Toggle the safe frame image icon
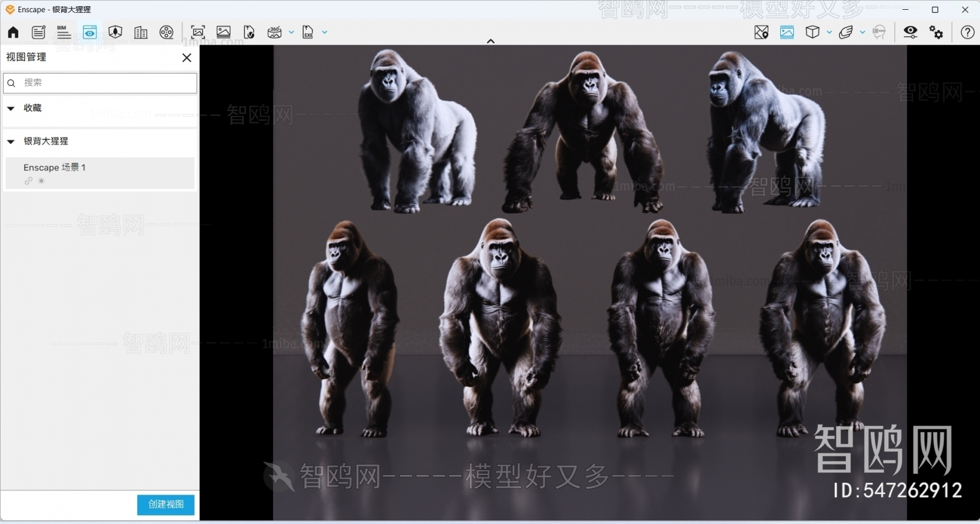This screenshot has height=524, width=980. [x=787, y=32]
